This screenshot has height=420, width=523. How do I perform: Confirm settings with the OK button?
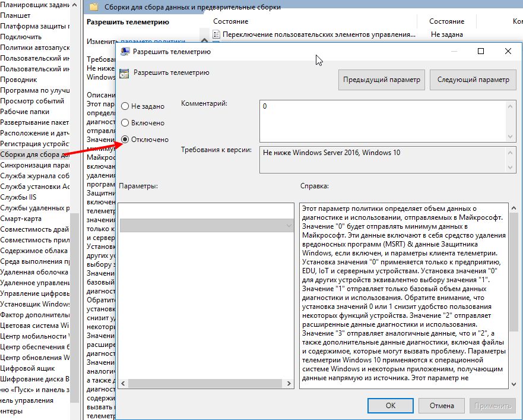click(x=390, y=406)
